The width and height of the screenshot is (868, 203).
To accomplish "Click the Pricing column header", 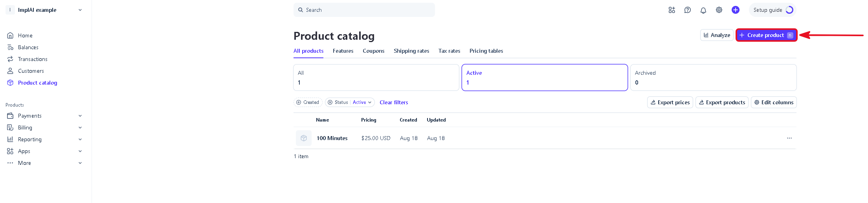I will coord(369,120).
